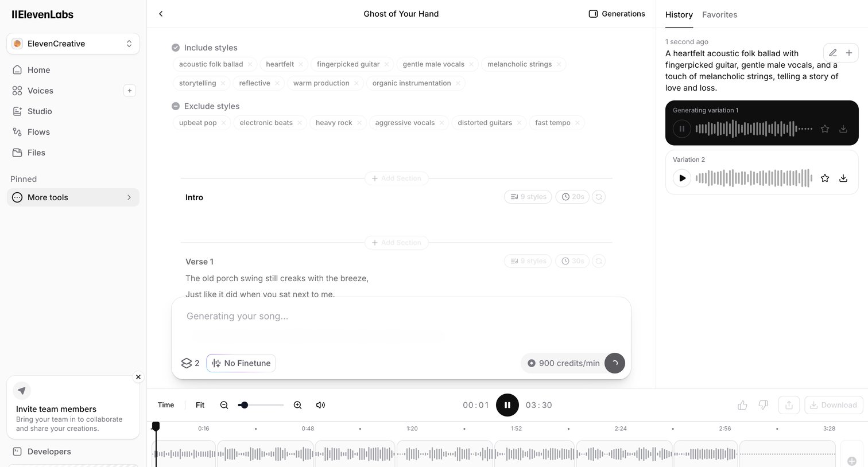Star the Generating variation 1 item
This screenshot has width=868, height=467.
(825, 129)
